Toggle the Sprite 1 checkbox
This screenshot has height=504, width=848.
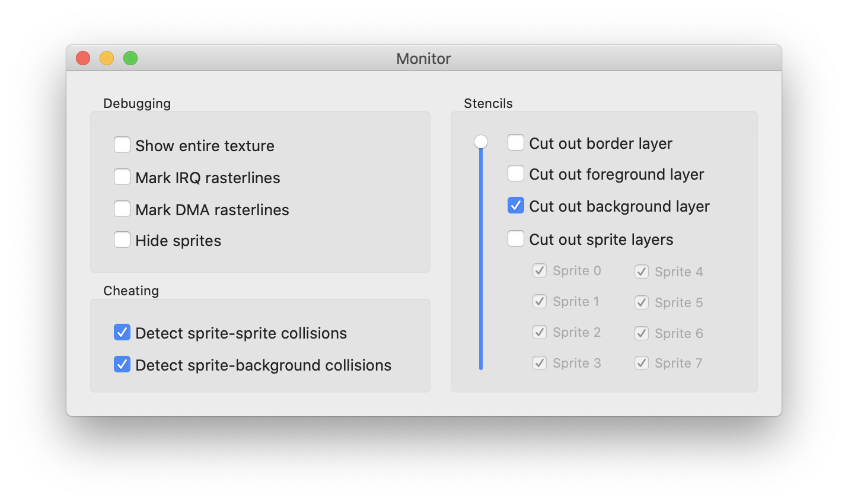(540, 301)
